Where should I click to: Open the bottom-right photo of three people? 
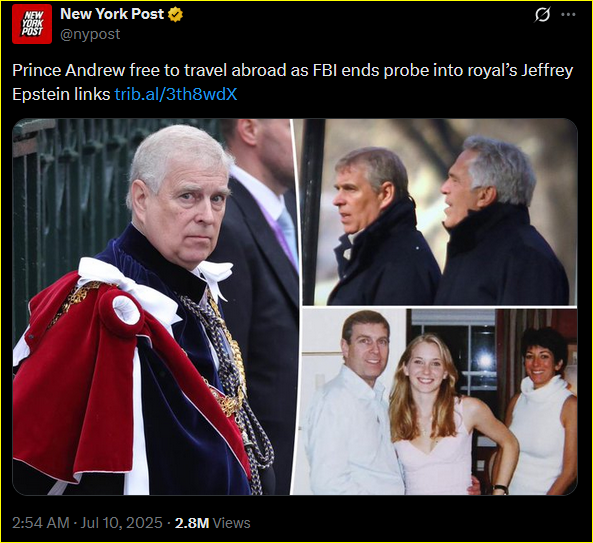point(436,402)
